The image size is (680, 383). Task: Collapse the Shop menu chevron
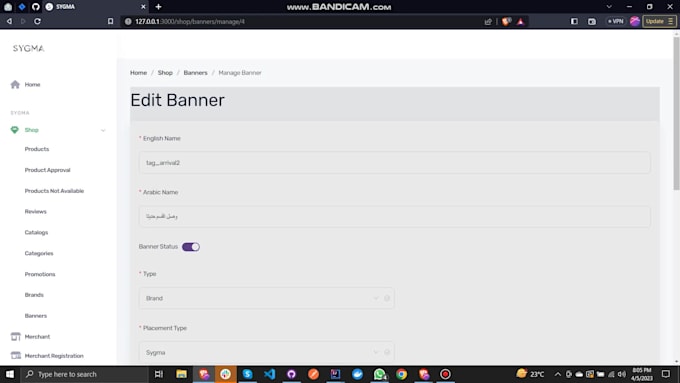point(103,130)
